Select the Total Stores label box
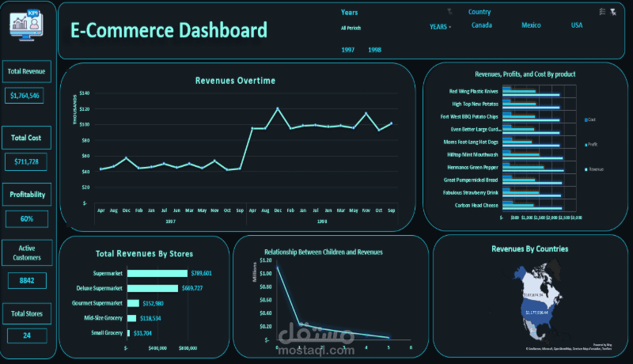633x364 pixels. pyautogui.click(x=27, y=313)
